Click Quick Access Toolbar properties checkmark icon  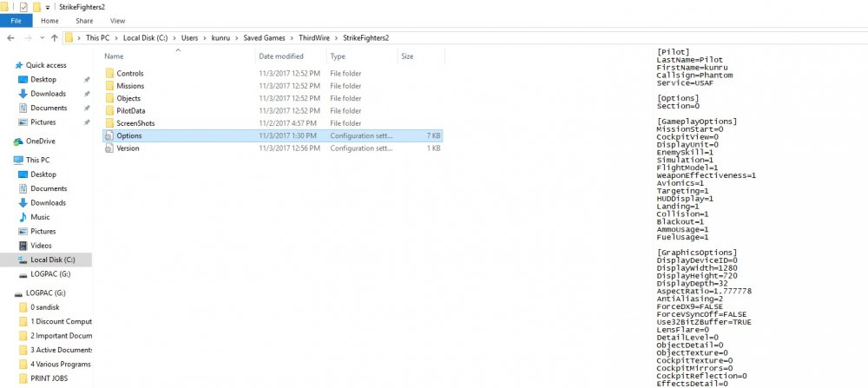tap(23, 7)
